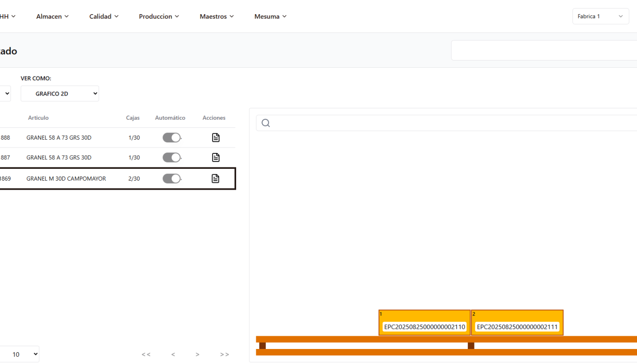Screen dimensions: 637x364
Task: Open the Almacen menu
Action: [52, 16]
